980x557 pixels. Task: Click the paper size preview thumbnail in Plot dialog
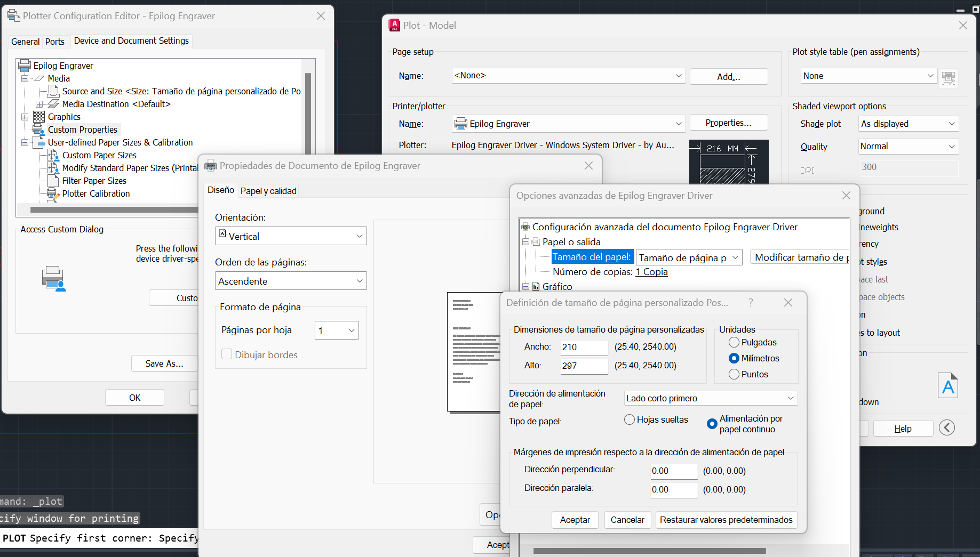point(729,162)
